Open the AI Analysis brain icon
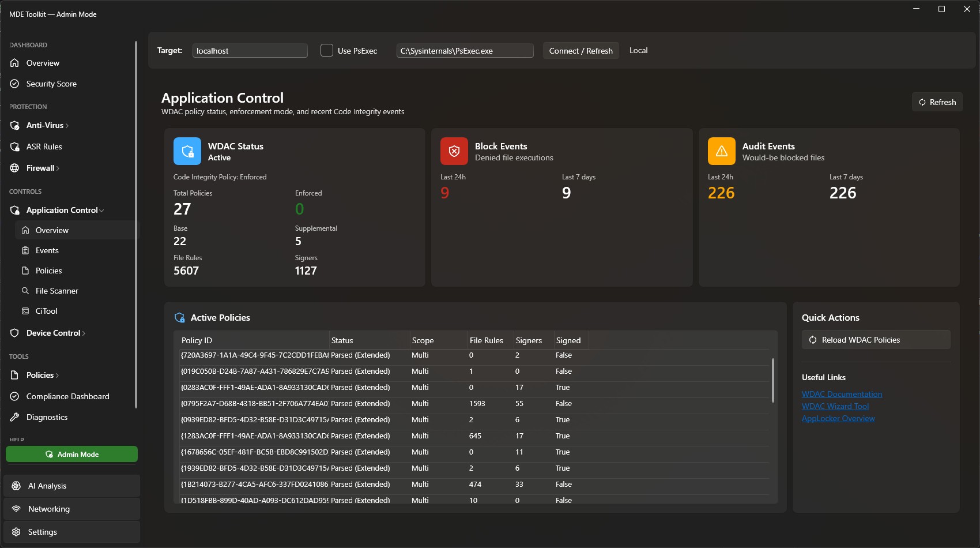This screenshot has width=980, height=548. click(x=16, y=486)
